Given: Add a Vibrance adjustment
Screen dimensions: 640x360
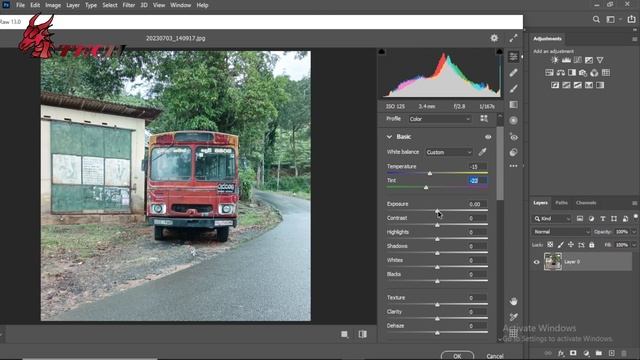Looking at the screenshot, I should [x=600, y=60].
